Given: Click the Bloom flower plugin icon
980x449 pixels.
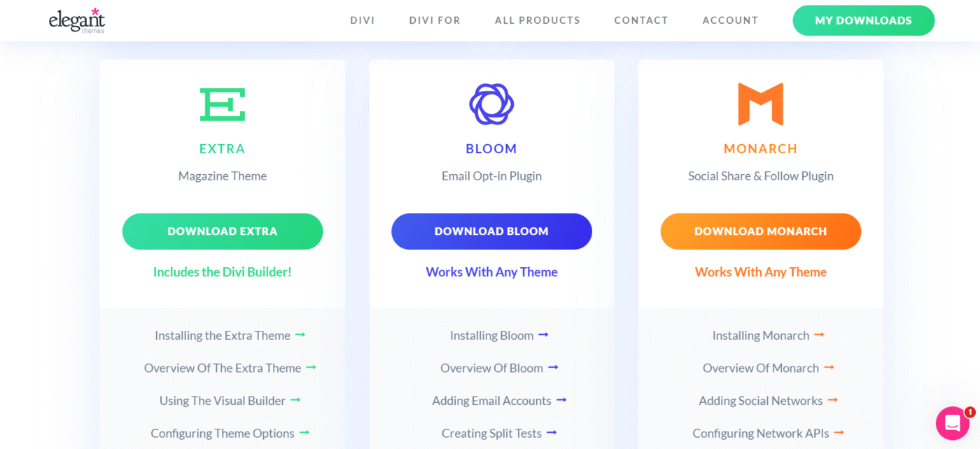Looking at the screenshot, I should click(x=491, y=102).
